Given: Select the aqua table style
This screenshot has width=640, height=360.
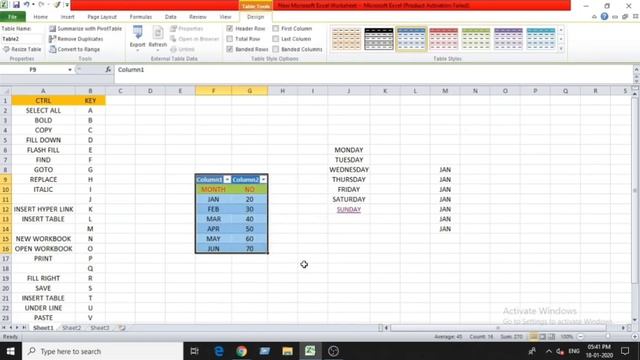Looking at the screenshot, I should click(x=541, y=39).
